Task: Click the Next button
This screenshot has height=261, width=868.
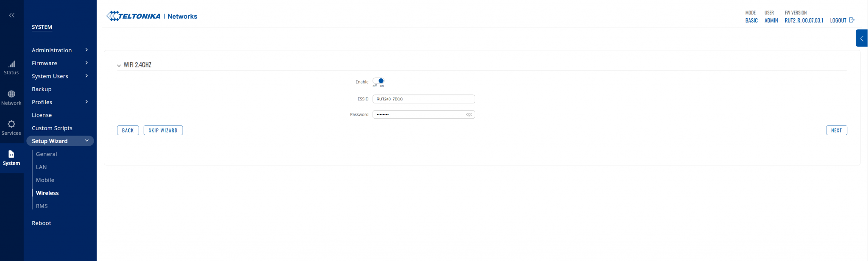Action: click(836, 130)
